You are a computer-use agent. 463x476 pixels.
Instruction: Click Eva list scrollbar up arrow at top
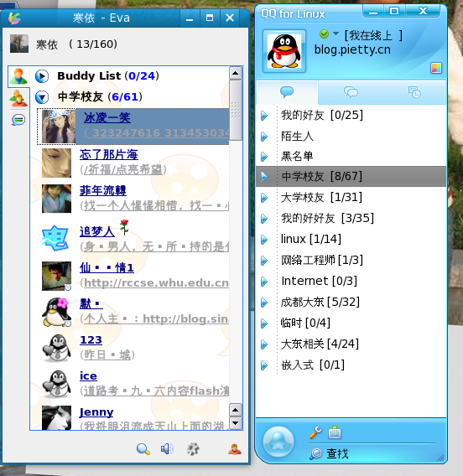coord(236,73)
